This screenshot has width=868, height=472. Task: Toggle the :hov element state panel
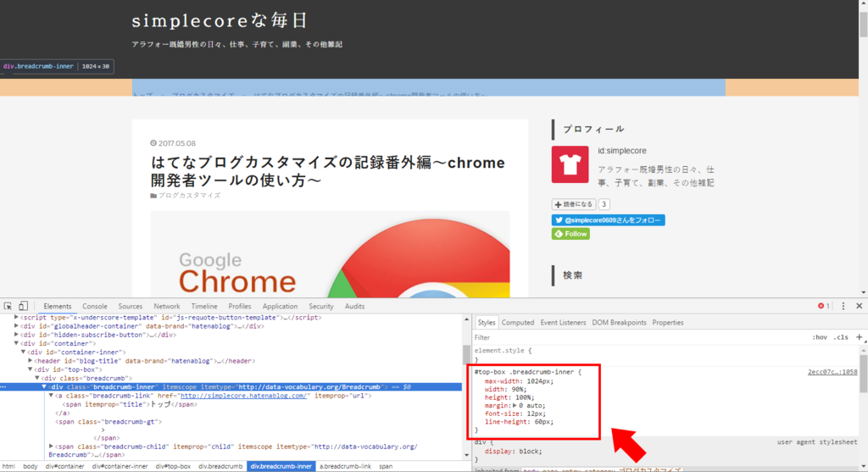pos(820,337)
